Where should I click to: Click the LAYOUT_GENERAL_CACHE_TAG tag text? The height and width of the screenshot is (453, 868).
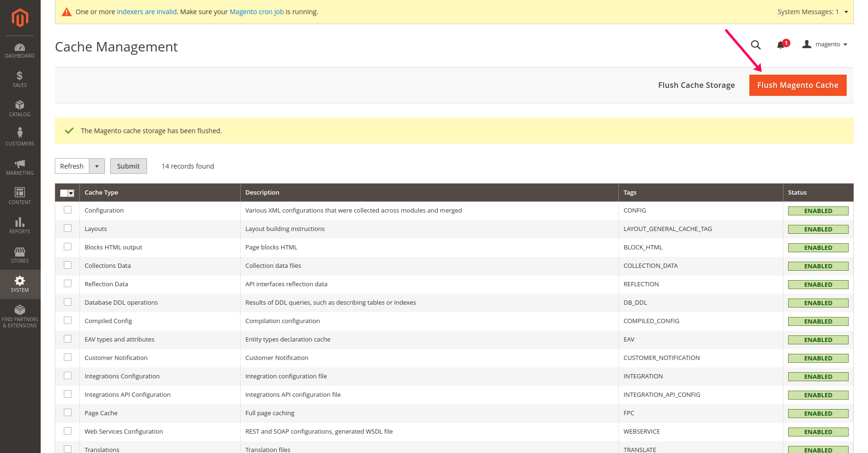pos(668,229)
